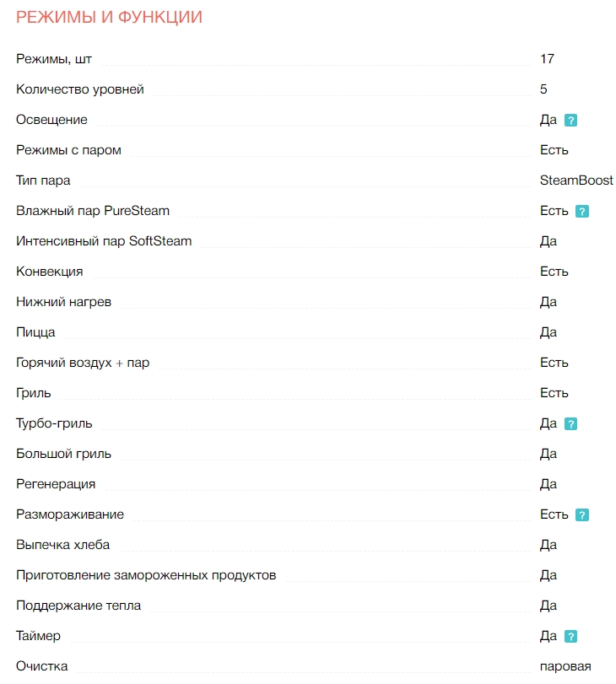Click the Нижний нагрев label

click(x=63, y=302)
